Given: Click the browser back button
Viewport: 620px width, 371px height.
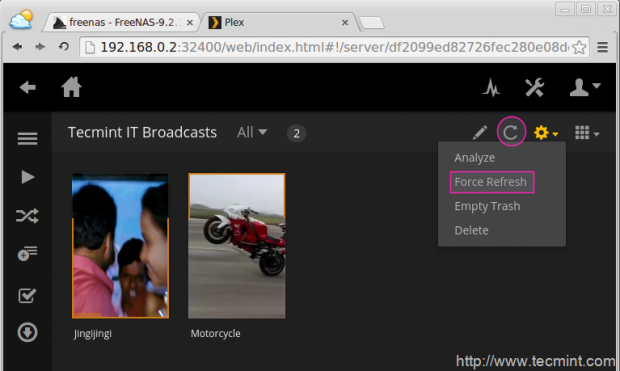Looking at the screenshot, I should pos(17,47).
